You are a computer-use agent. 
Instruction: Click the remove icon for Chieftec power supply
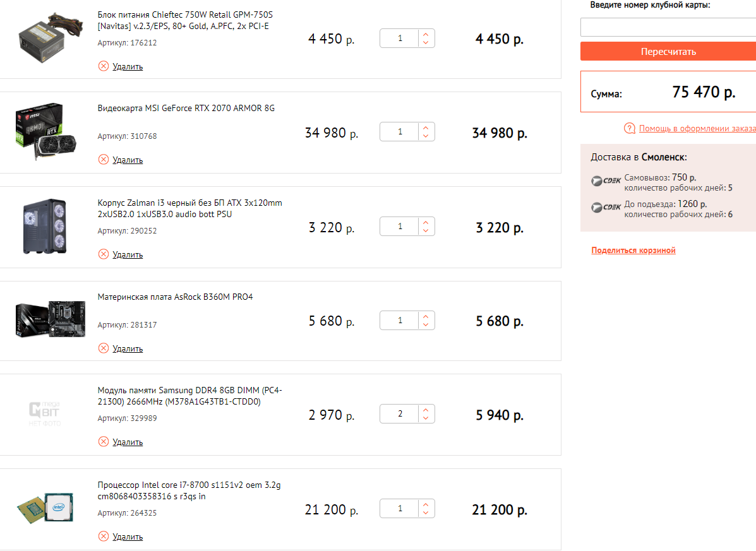[104, 66]
